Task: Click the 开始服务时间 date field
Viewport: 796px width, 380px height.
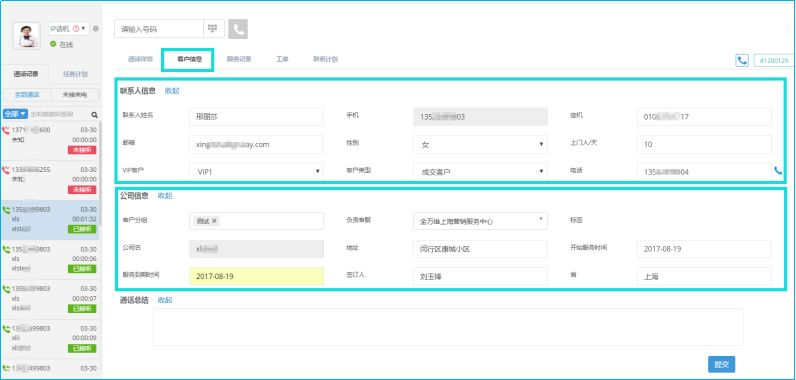Action: (x=704, y=249)
